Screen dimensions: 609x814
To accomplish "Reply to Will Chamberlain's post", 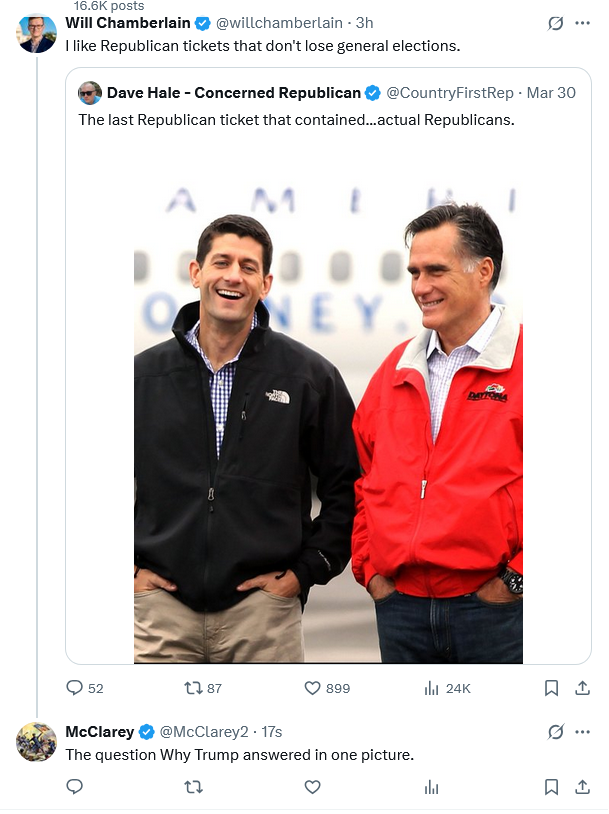I will tap(75, 688).
